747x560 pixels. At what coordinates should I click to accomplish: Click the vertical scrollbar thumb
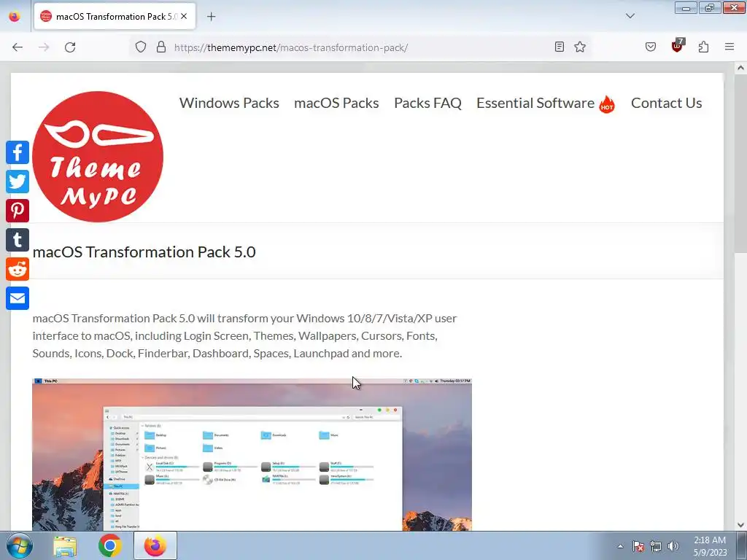pos(740,163)
